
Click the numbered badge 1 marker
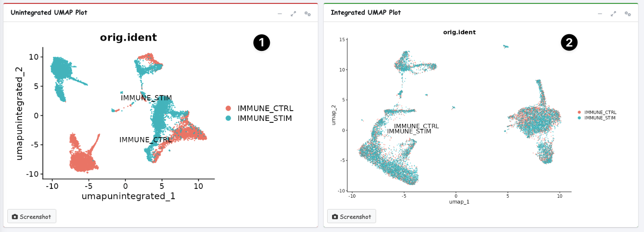[x=262, y=43]
